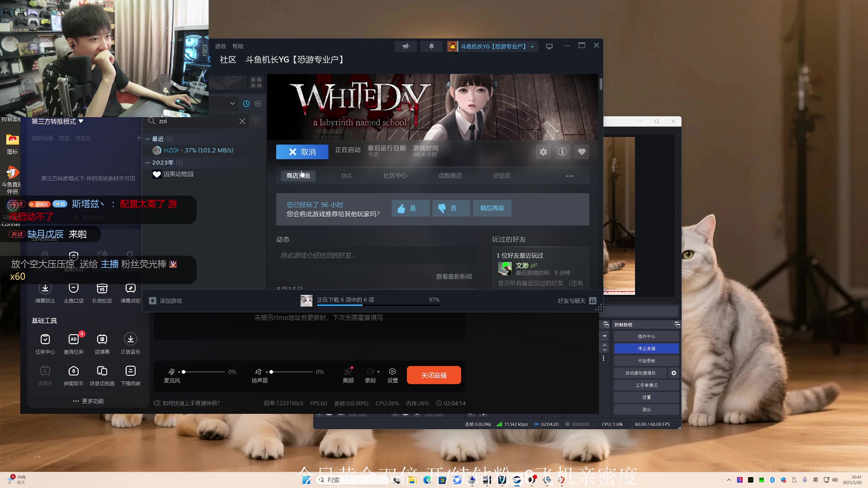
Task: Toggle the recent activity clock filter
Action: pyautogui.click(x=246, y=104)
